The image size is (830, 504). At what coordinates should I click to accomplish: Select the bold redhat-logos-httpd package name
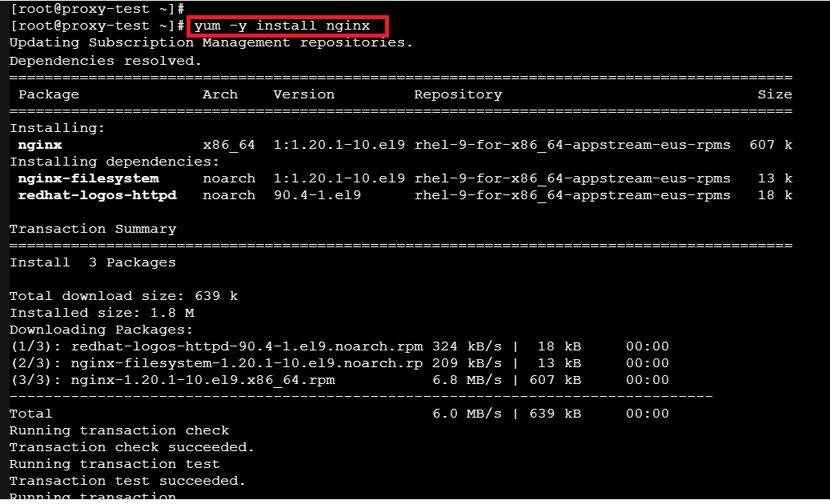point(98,195)
